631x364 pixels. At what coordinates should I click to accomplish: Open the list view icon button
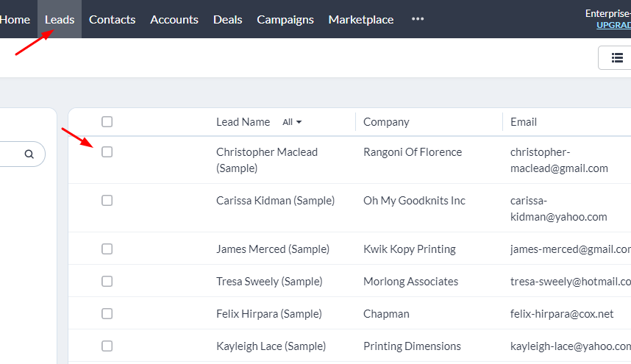pyautogui.click(x=616, y=57)
